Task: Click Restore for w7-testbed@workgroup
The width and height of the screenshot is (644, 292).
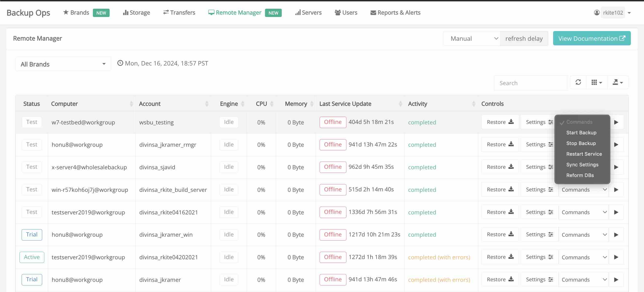Action: tap(500, 122)
